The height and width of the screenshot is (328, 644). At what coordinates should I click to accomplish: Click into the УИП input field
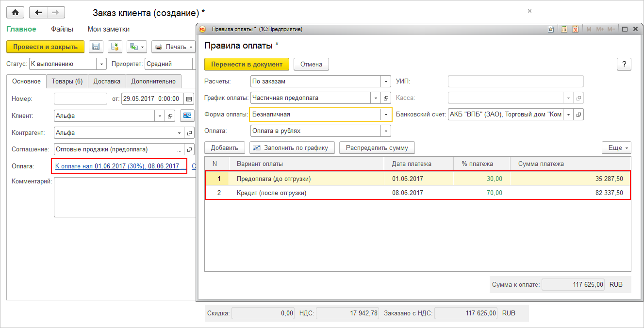tap(515, 81)
